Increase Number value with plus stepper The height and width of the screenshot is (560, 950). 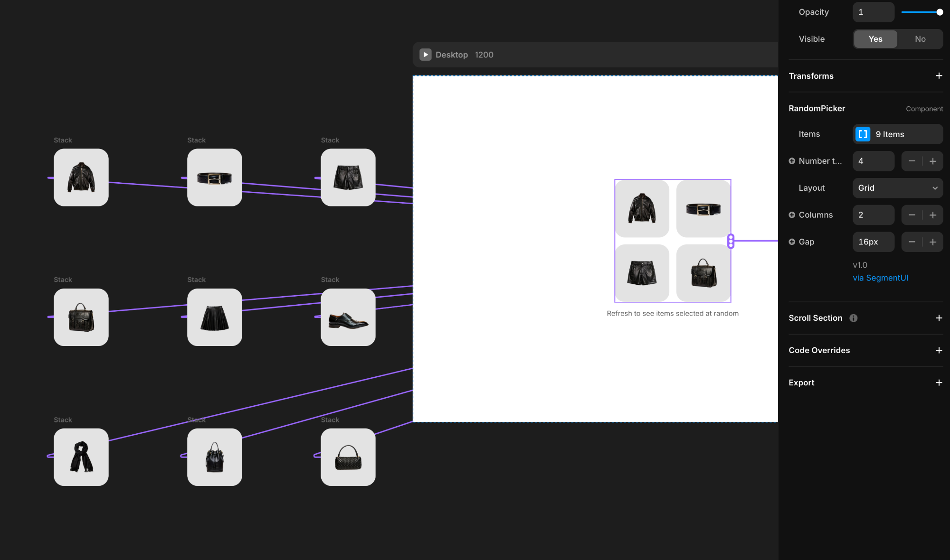933,161
